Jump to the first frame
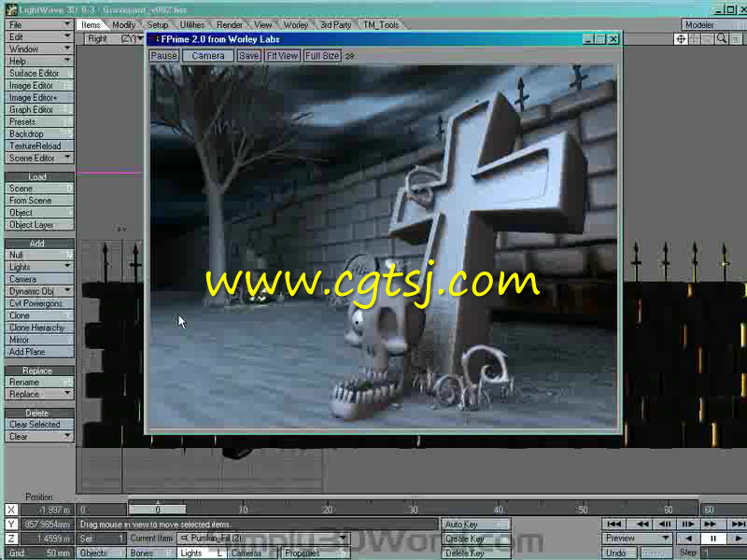747x560 pixels. [x=614, y=524]
